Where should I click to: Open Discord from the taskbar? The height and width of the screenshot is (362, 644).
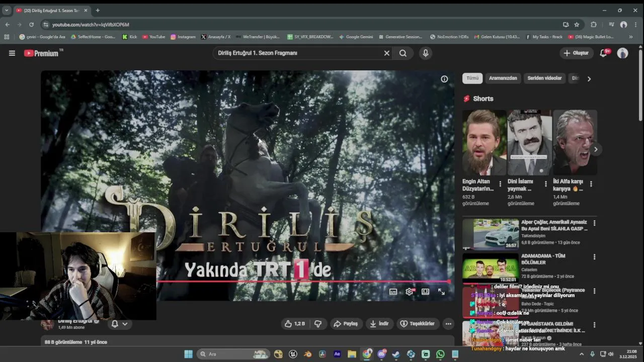[381, 354]
